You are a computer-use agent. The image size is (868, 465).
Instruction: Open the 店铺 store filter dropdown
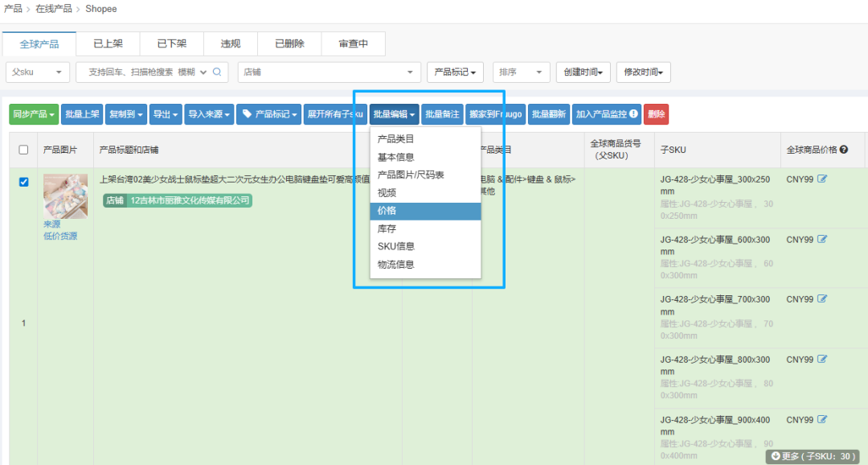[x=330, y=72]
